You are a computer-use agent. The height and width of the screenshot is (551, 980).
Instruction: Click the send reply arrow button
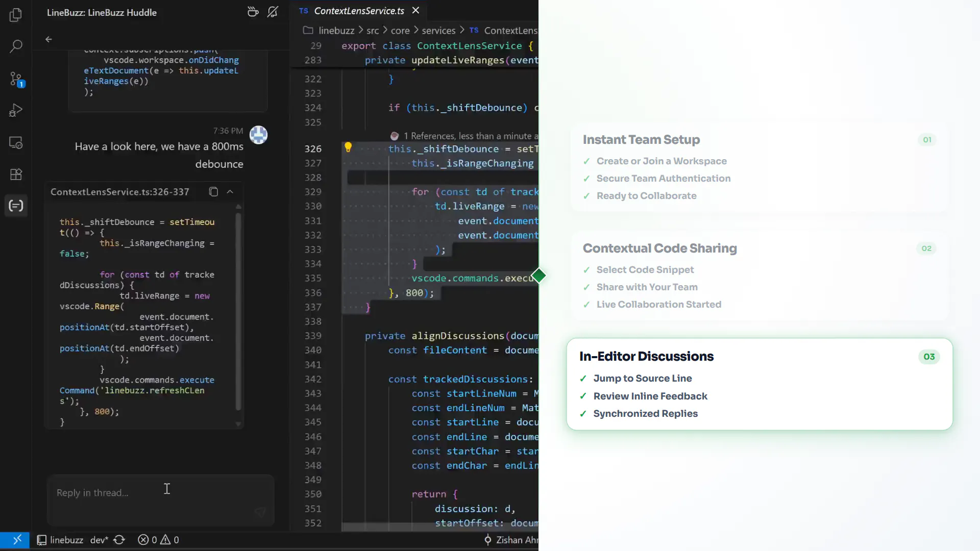coord(260,512)
